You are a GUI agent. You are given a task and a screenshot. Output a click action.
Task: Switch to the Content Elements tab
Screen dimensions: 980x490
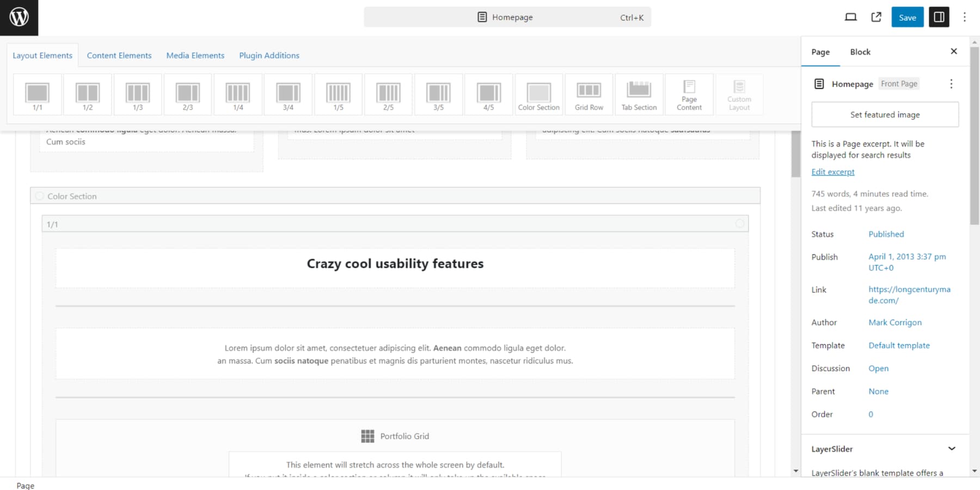119,56
